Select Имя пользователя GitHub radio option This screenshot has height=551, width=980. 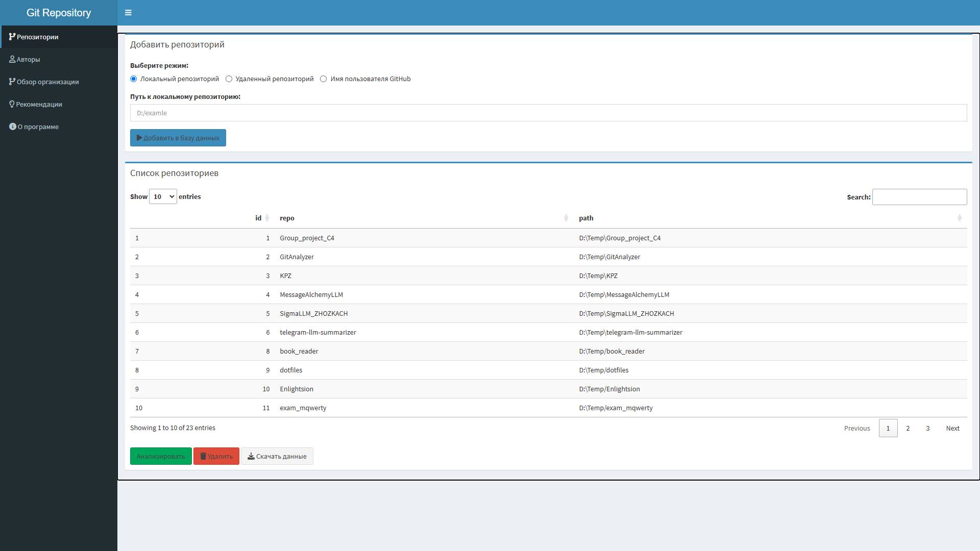click(323, 79)
